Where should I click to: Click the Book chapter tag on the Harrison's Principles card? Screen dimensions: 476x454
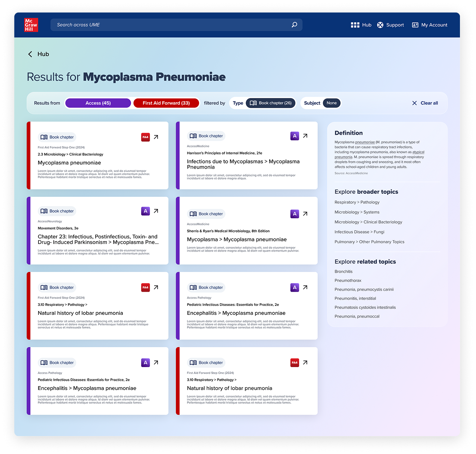[x=206, y=136]
